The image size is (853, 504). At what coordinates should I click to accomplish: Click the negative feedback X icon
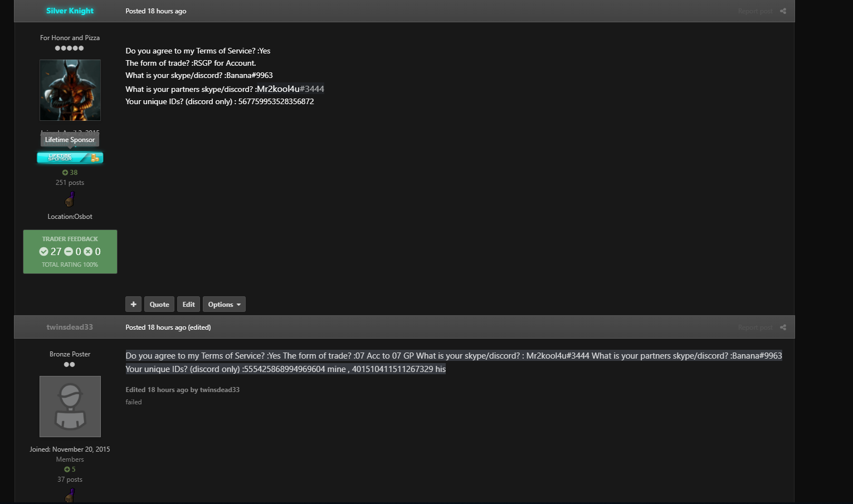[x=88, y=252]
